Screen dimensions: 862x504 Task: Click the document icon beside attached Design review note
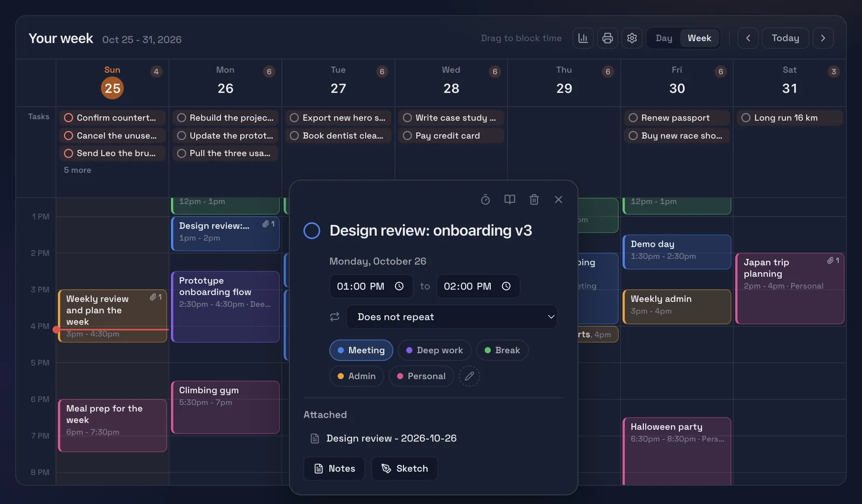[x=315, y=439]
